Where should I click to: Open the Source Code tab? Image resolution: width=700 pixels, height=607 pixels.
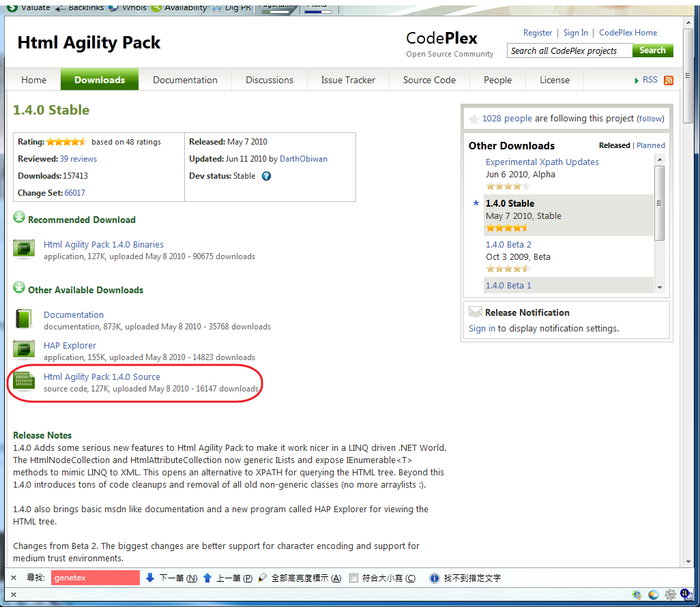pyautogui.click(x=429, y=80)
